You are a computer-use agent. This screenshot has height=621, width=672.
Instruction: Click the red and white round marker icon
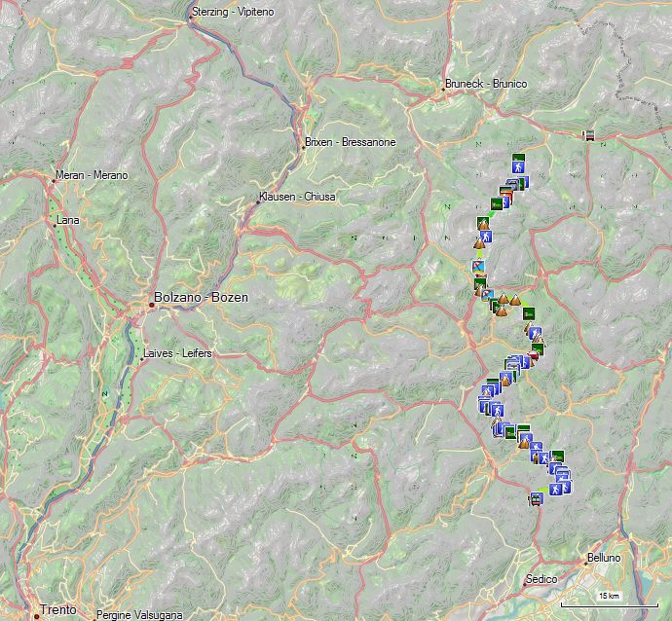coord(533,355)
